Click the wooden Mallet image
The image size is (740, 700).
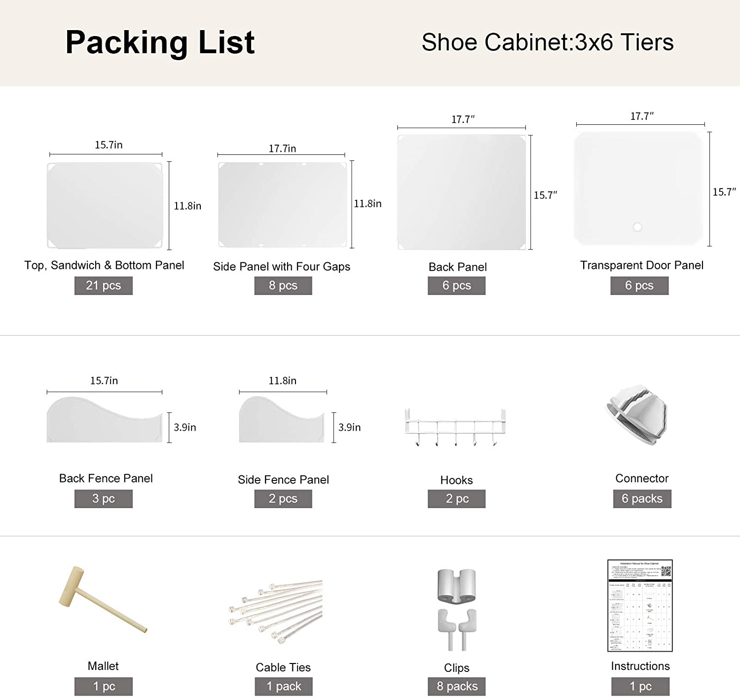click(103, 599)
